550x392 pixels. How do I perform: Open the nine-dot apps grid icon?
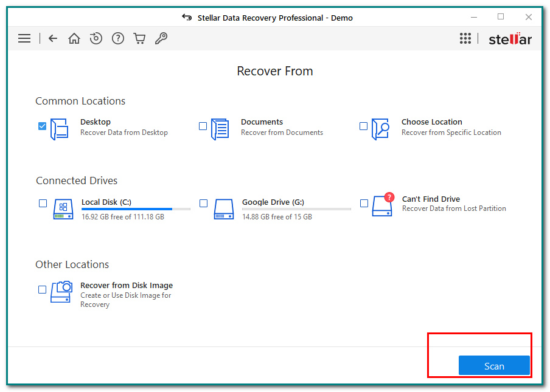coord(465,38)
